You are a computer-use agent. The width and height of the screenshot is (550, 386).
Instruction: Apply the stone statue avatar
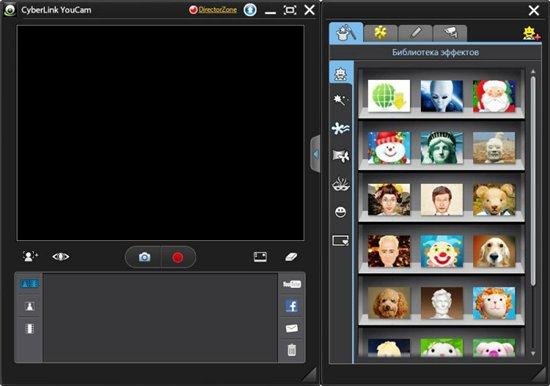click(x=494, y=148)
